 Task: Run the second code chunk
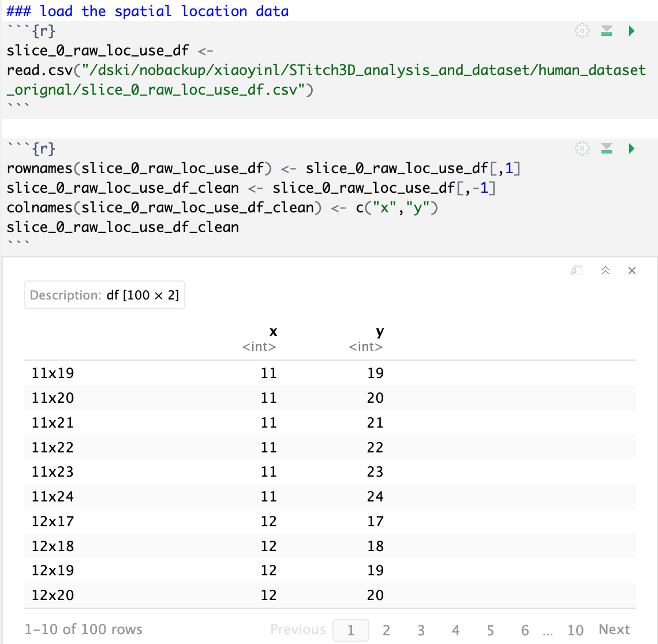[631, 149]
